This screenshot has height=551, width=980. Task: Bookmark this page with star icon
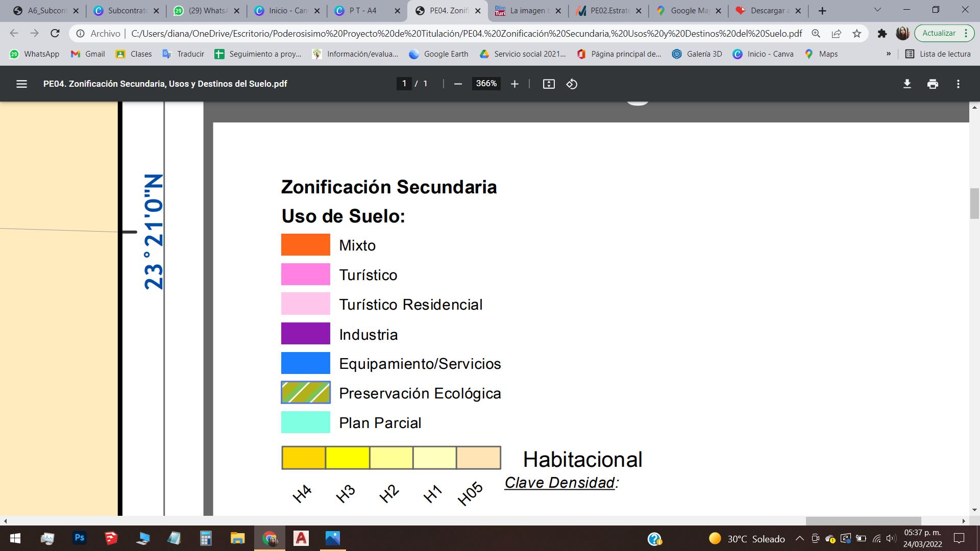point(857,34)
